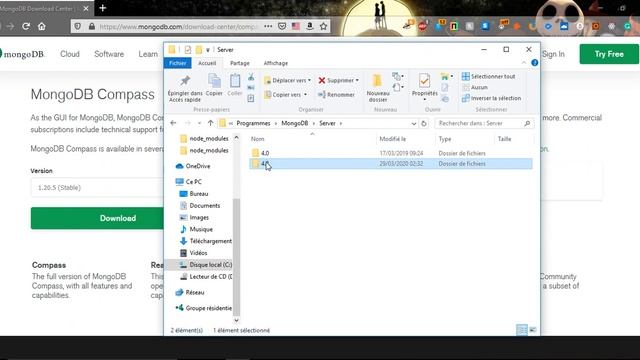This screenshot has height=360, width=640.
Task: Open Propriétés checkmark icon
Action: (x=424, y=81)
